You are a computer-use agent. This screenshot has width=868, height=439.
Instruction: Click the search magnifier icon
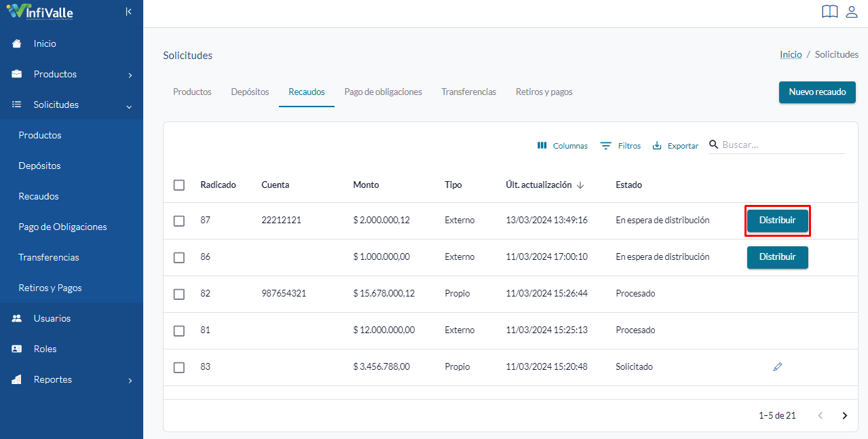pos(713,145)
